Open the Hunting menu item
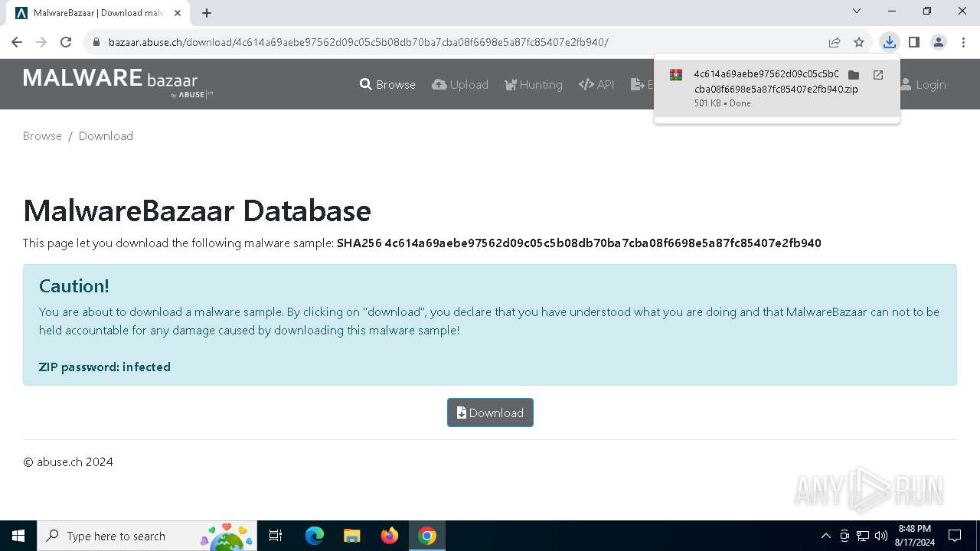 pyautogui.click(x=534, y=85)
